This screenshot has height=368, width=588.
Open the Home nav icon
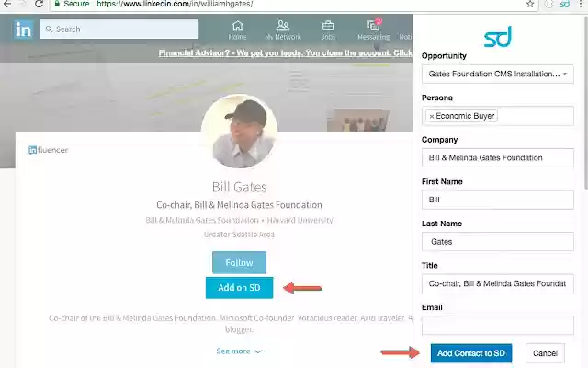237,30
